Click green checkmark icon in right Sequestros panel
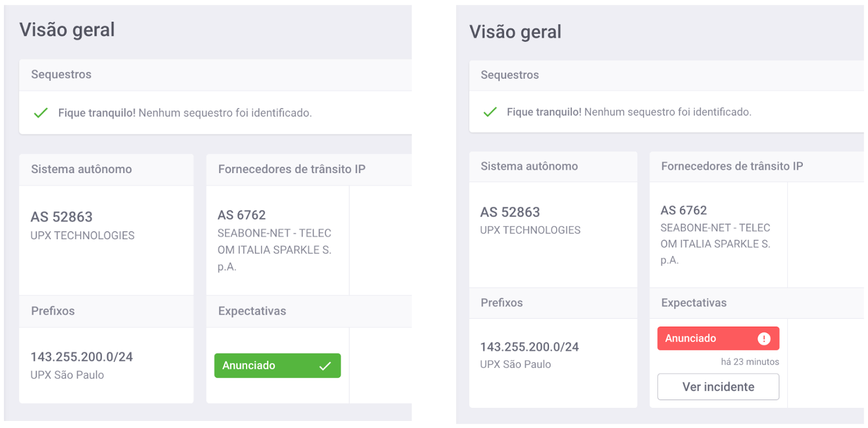Screen dimensions: 868x428 point(490,112)
